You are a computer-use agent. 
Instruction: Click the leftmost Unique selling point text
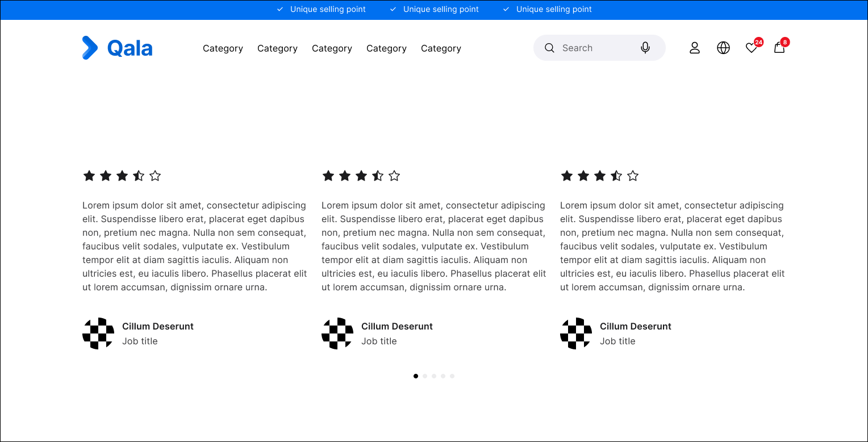[x=328, y=9]
